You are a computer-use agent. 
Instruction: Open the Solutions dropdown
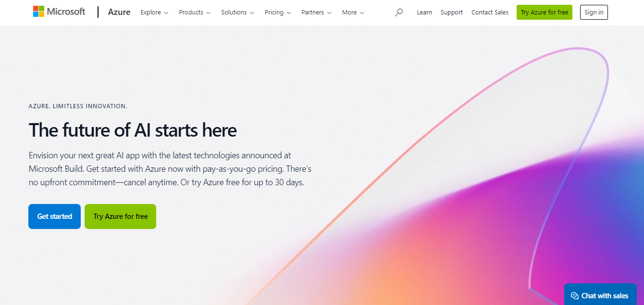pyautogui.click(x=237, y=13)
